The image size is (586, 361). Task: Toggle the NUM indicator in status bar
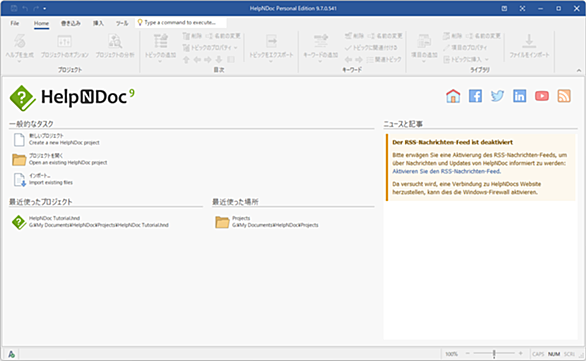tap(554, 354)
